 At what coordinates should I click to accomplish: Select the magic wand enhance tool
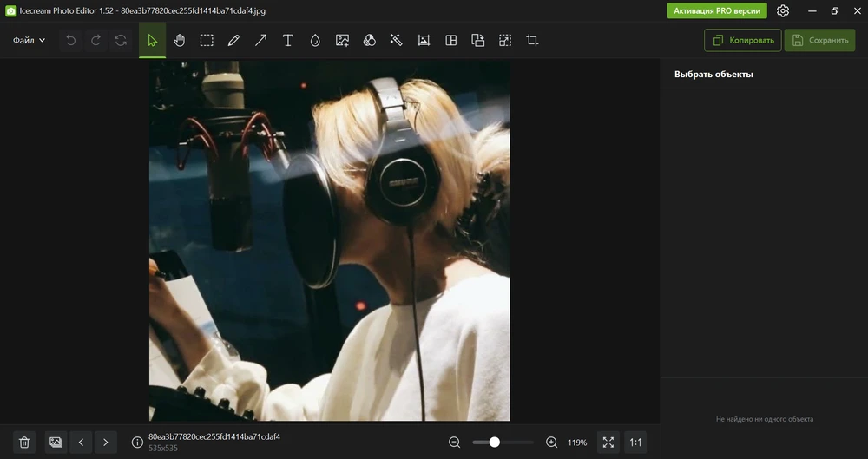click(x=396, y=40)
